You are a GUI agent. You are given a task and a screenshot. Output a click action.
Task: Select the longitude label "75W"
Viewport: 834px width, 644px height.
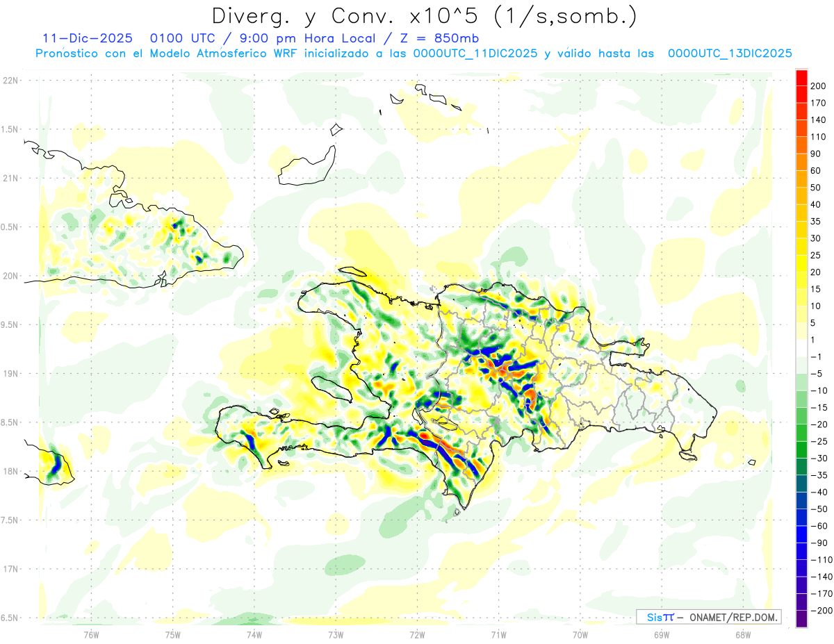pyautogui.click(x=172, y=634)
